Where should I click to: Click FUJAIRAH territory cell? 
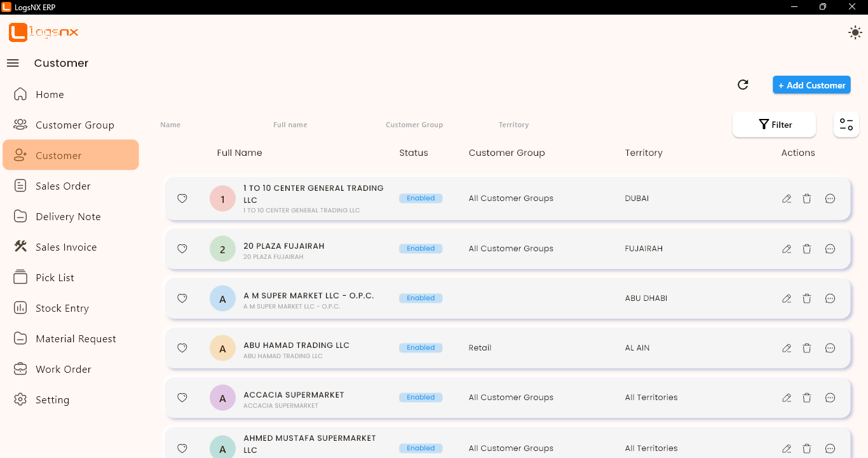point(644,249)
